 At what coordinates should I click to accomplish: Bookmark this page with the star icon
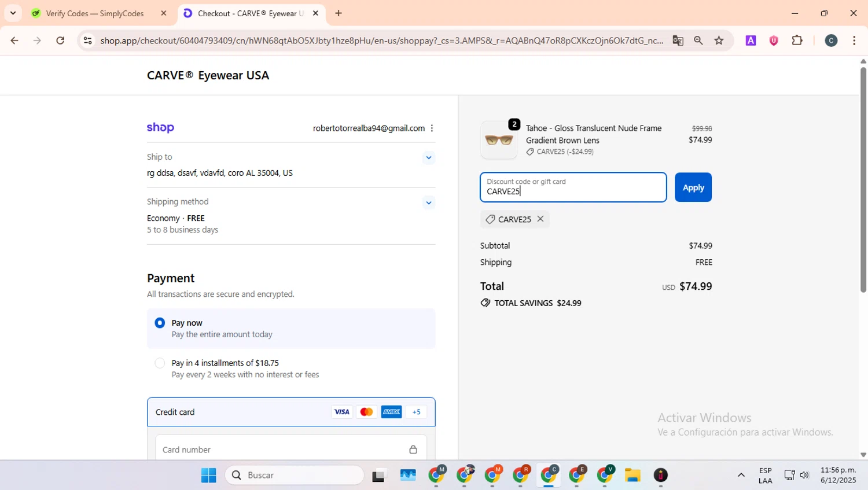(x=719, y=40)
